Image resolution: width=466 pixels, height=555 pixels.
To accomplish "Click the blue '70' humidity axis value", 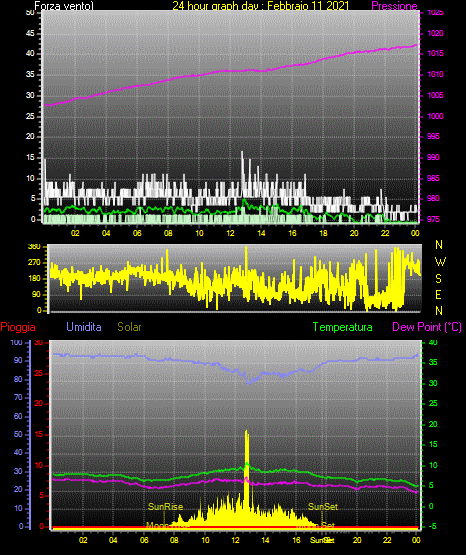I will coord(18,397).
